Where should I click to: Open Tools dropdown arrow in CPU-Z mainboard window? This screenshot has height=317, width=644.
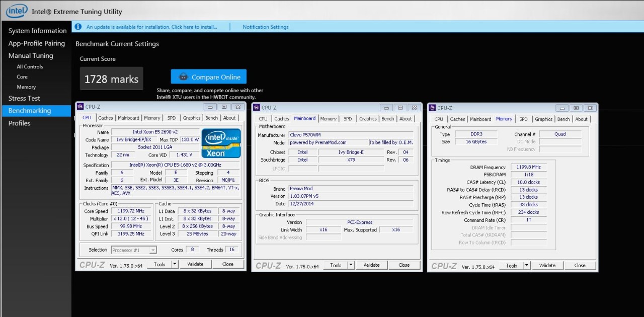(351, 265)
